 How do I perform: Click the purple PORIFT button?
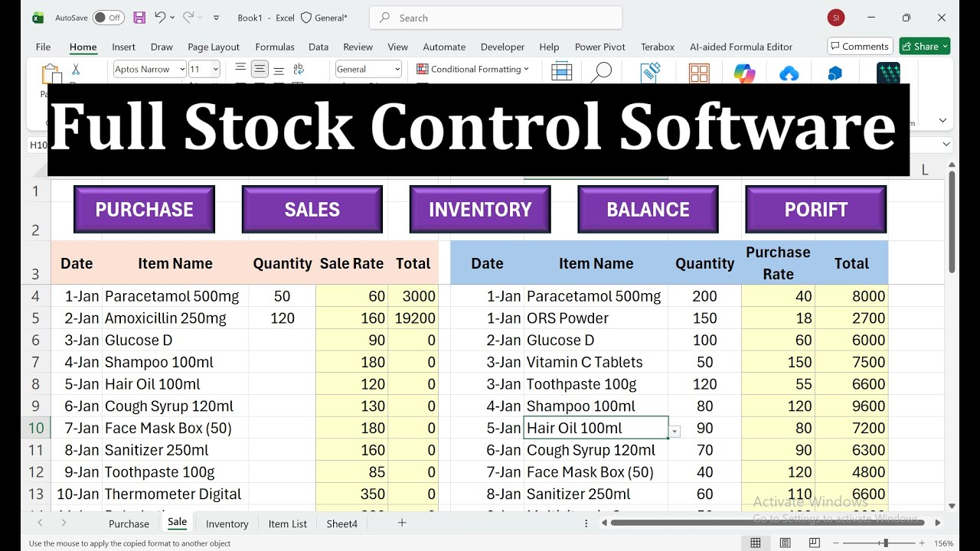pos(816,209)
